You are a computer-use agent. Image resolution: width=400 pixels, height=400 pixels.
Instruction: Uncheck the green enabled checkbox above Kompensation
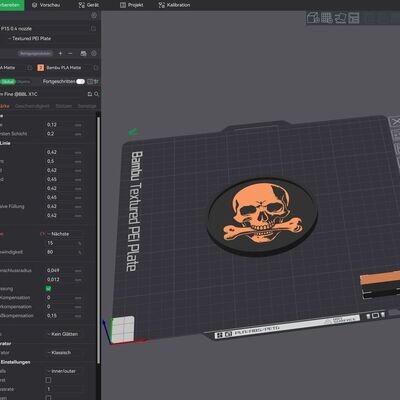(x=49, y=288)
